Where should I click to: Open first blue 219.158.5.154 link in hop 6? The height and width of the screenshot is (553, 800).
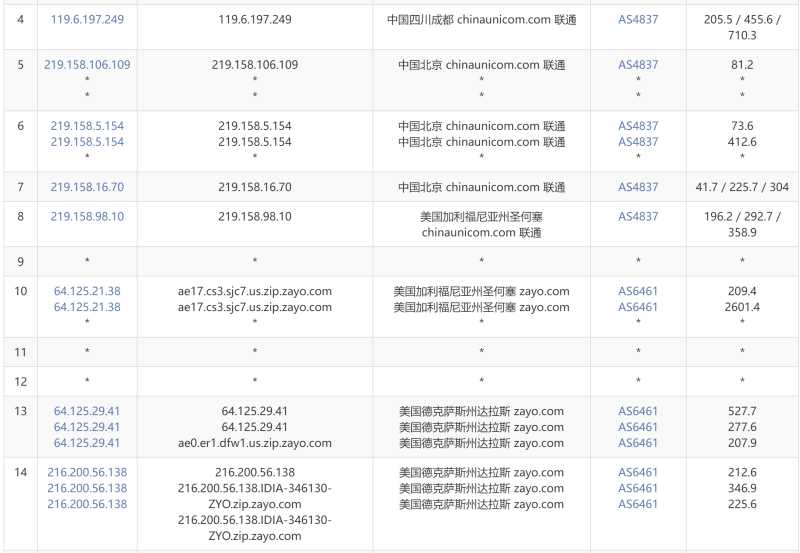pos(87,126)
